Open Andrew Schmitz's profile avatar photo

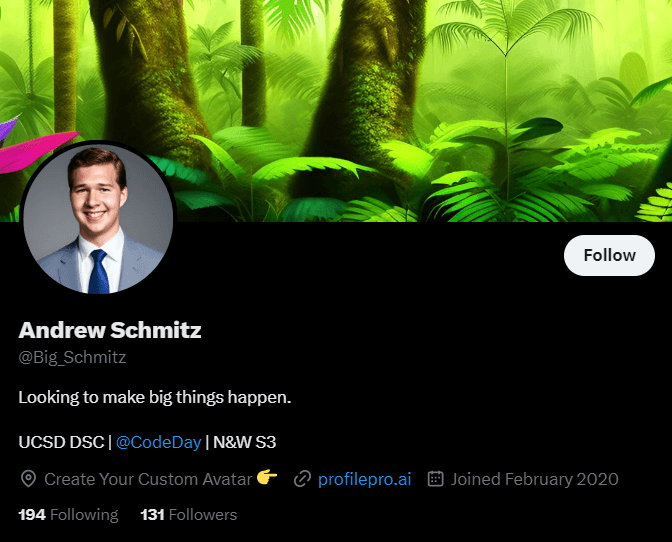pyautogui.click(x=98, y=218)
